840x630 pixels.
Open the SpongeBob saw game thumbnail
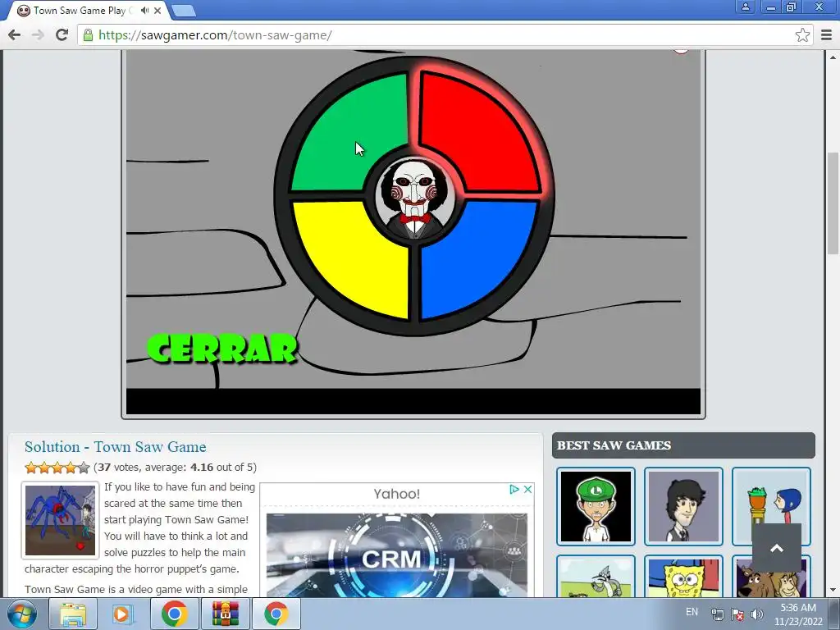683,577
